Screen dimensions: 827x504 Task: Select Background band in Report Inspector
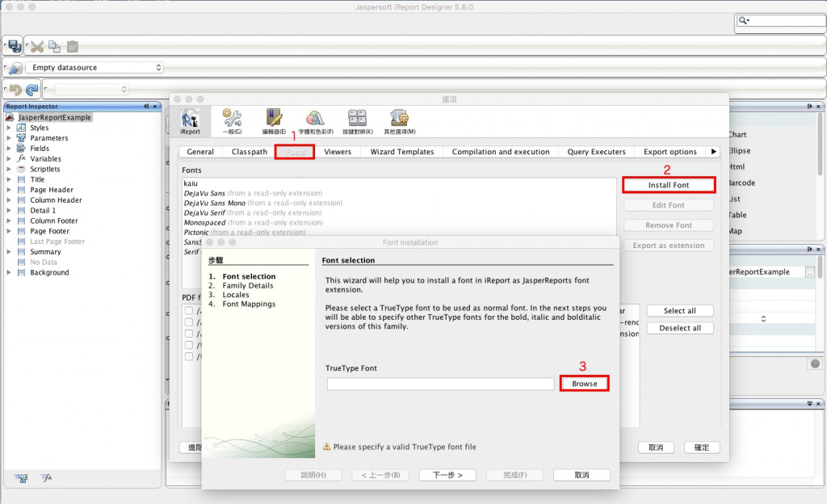[x=49, y=272]
